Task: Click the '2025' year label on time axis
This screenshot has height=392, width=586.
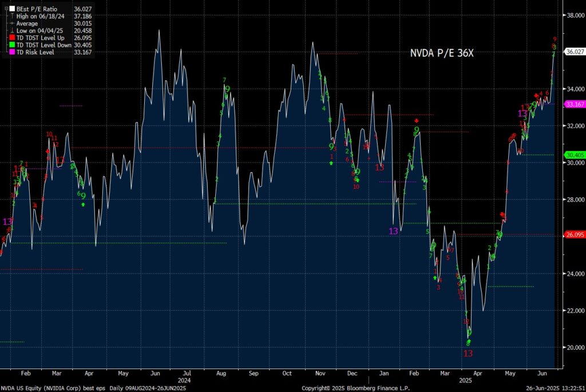Action: coord(465,381)
